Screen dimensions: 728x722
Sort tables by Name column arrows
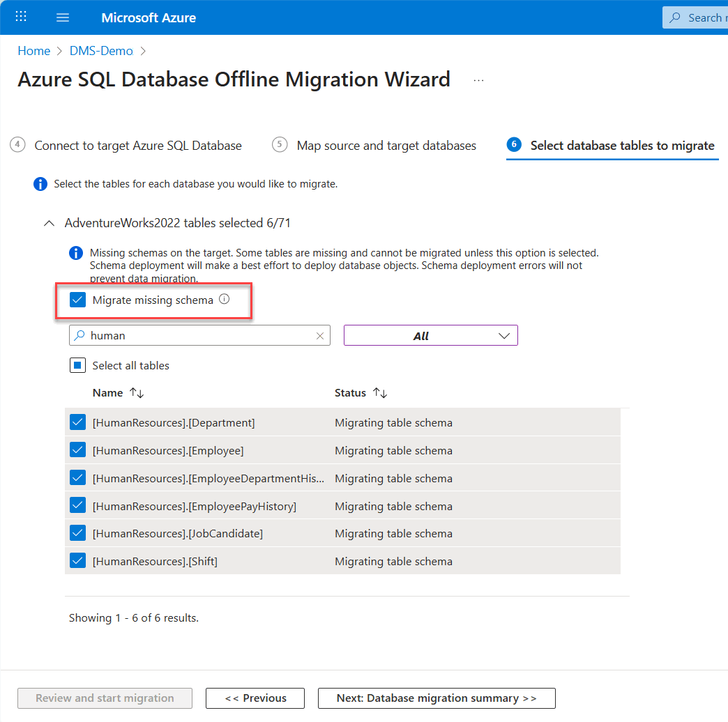point(137,393)
